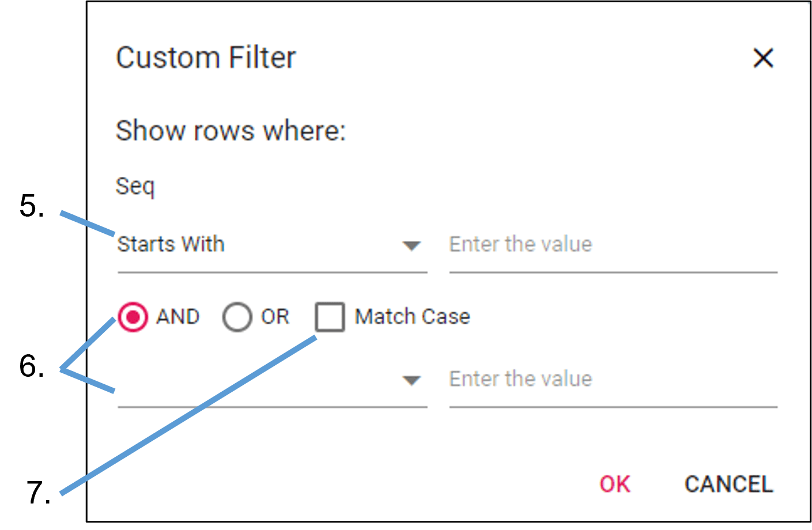Click the Starts With dropdown arrow
This screenshot has height=530, width=812.
(411, 246)
